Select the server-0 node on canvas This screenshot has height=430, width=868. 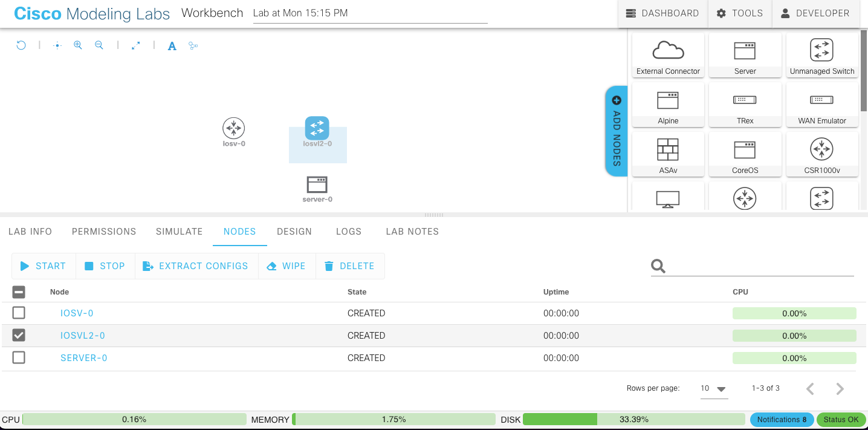[x=317, y=184]
